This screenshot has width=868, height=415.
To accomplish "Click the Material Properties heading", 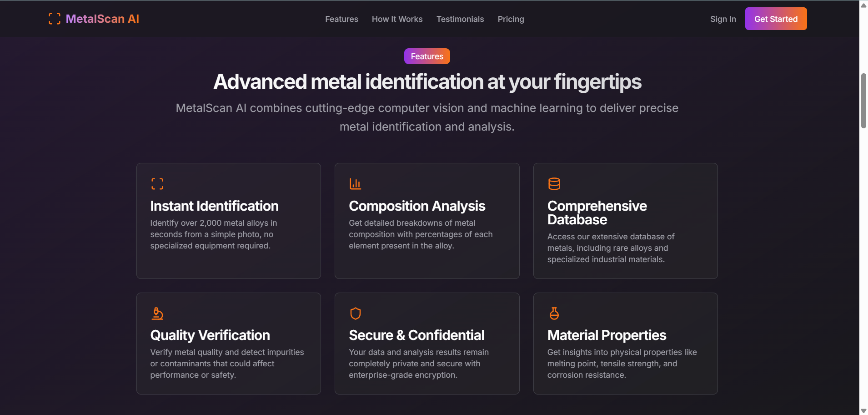I will 607,335.
